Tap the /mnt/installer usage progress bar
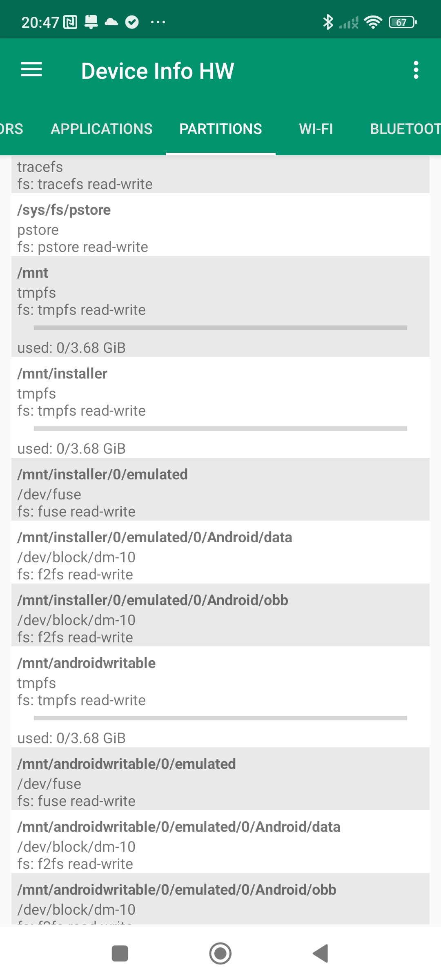 click(220, 428)
